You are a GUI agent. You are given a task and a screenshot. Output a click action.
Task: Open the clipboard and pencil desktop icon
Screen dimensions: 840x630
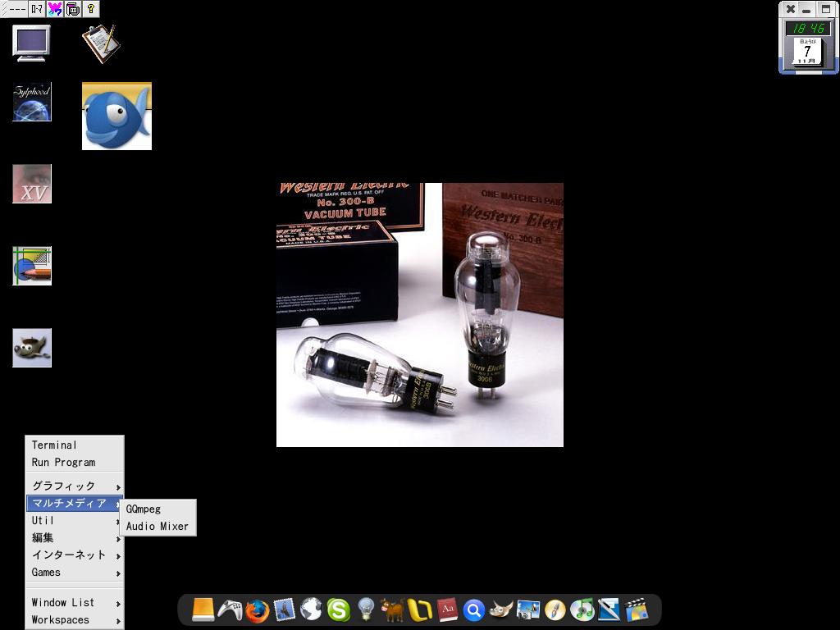[101, 43]
